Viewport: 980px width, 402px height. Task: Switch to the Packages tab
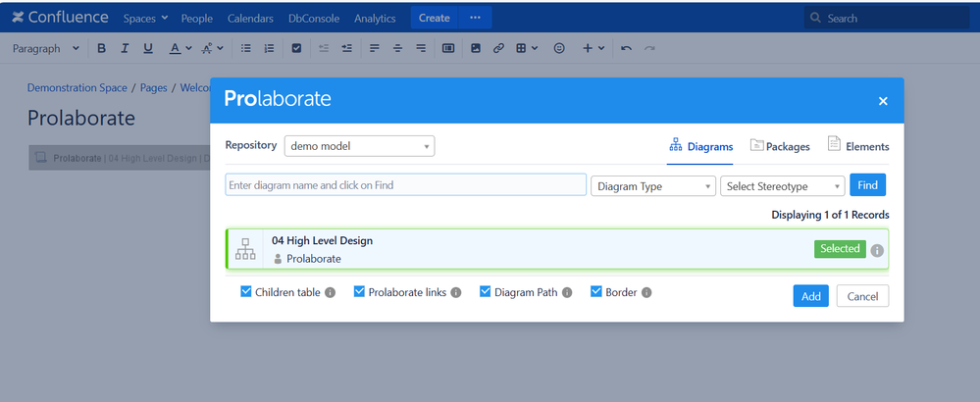779,147
